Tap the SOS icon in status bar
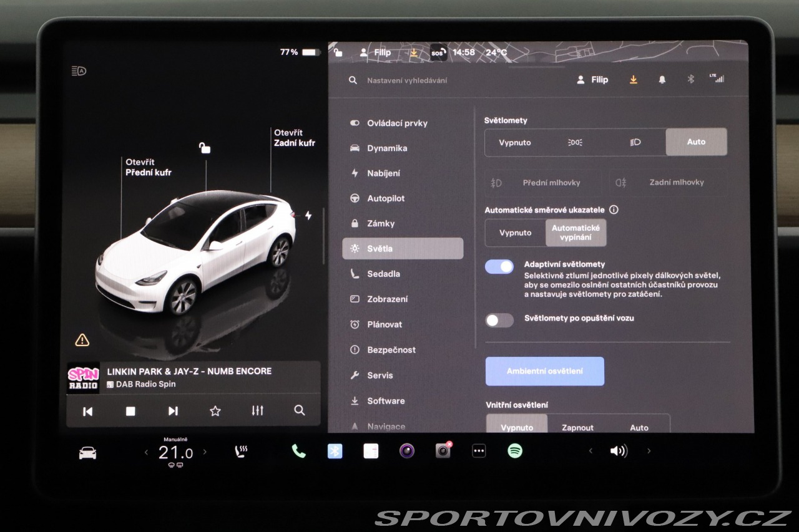The height and width of the screenshot is (532, 799). point(438,53)
